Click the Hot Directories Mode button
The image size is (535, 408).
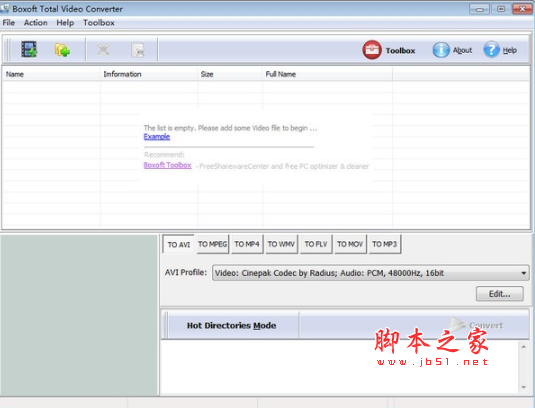tap(231, 325)
